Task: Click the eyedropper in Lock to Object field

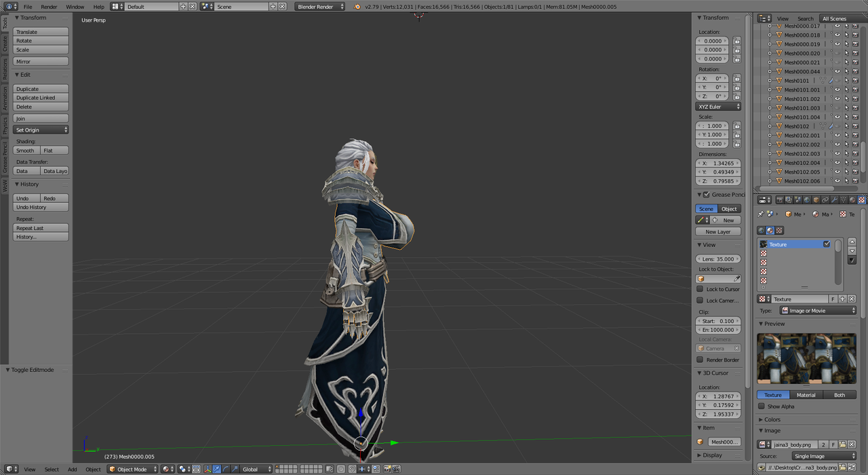Action: click(x=737, y=278)
